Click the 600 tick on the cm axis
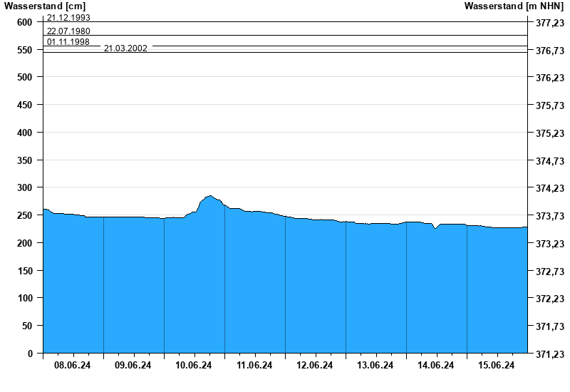 25,22
